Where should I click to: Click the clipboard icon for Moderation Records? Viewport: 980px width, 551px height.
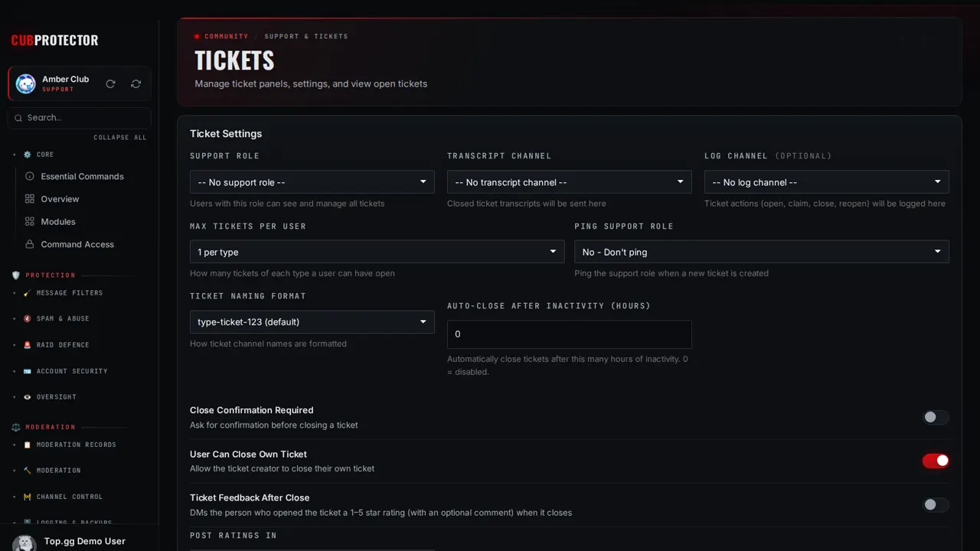click(x=28, y=445)
